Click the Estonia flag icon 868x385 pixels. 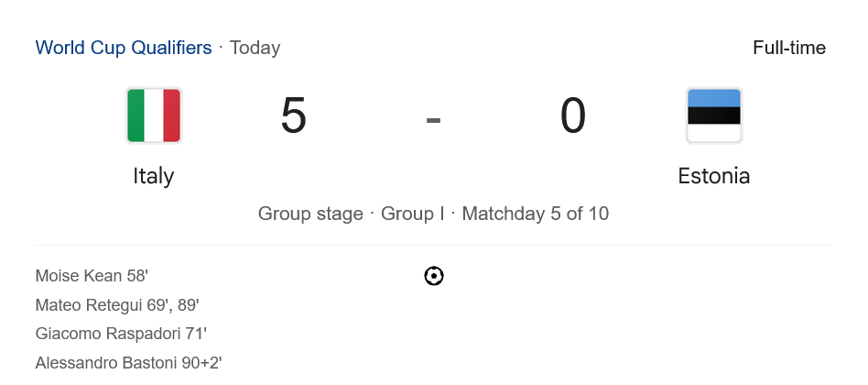713,115
